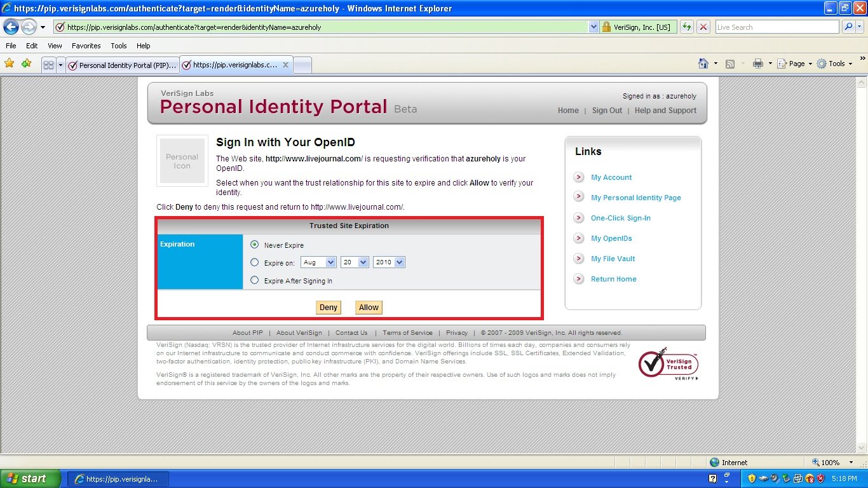Click arrow icon beside My File Vault
Viewport: 868px width, 488px height.
point(579,259)
